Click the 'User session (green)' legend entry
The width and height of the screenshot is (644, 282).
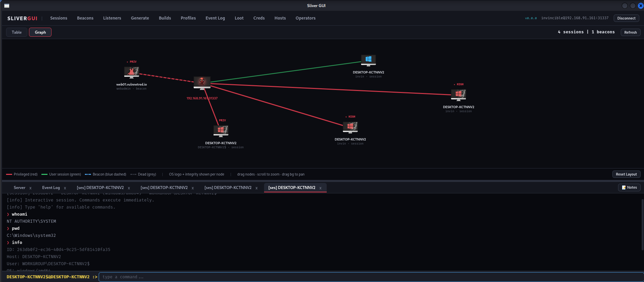(61, 174)
